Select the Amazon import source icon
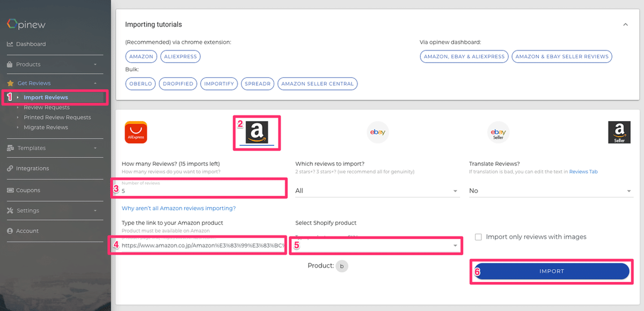The image size is (644, 311). point(257,132)
